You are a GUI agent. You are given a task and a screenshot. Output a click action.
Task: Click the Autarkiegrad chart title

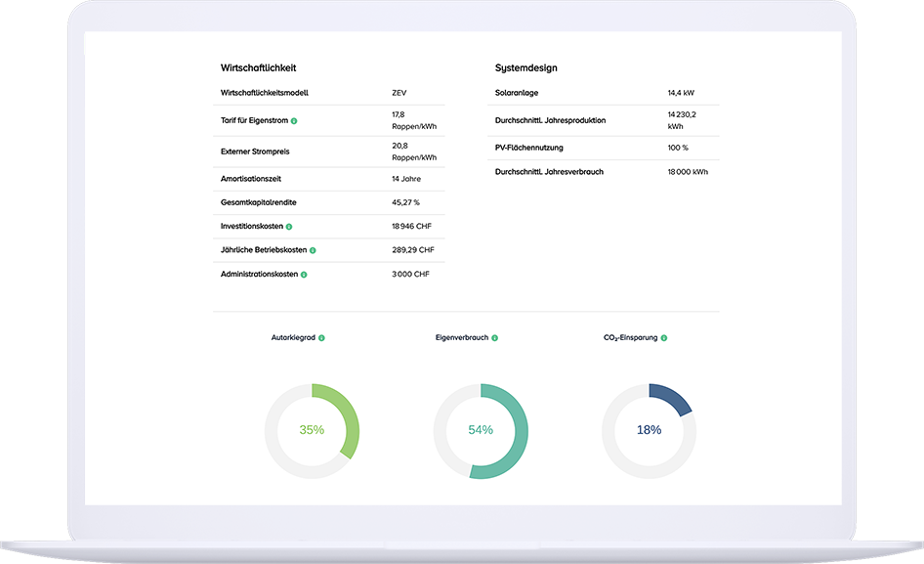[x=293, y=337]
